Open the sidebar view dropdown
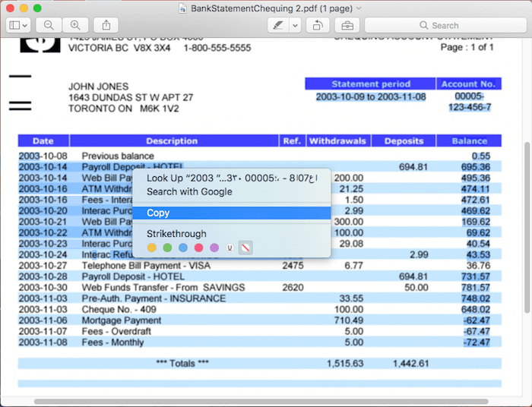Screen dimensions: 532x407 (18, 25)
